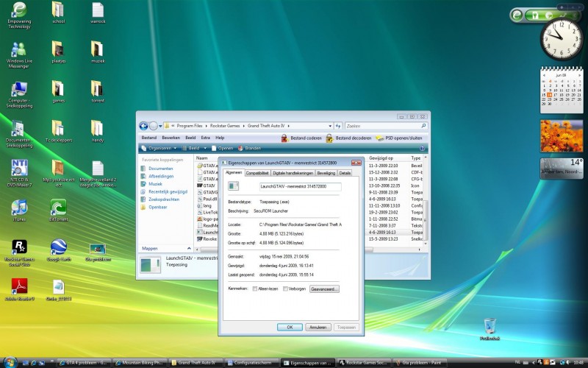Click the Geavanceerd... button
The width and height of the screenshot is (588, 368).
(x=324, y=289)
